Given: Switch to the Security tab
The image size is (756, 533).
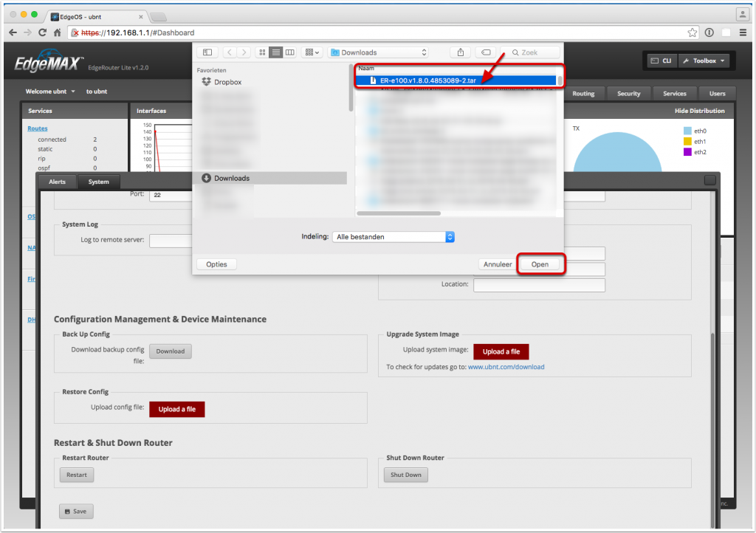Looking at the screenshot, I should 629,94.
